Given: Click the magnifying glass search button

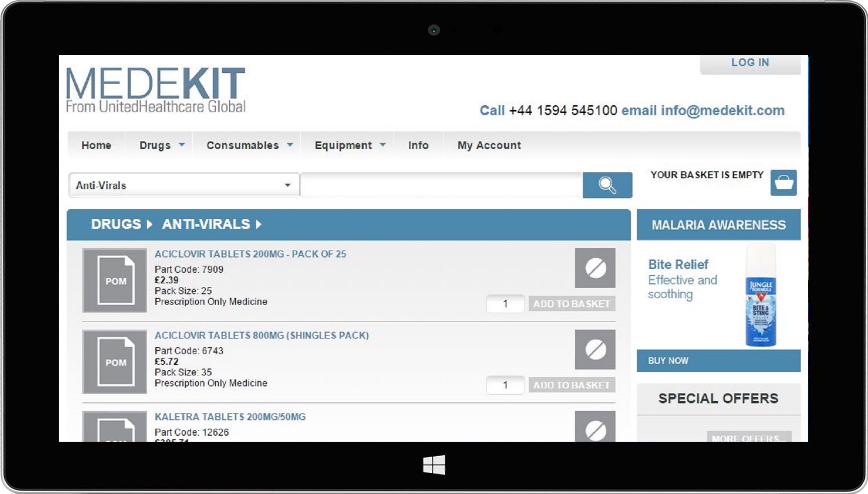Looking at the screenshot, I should click(x=607, y=185).
